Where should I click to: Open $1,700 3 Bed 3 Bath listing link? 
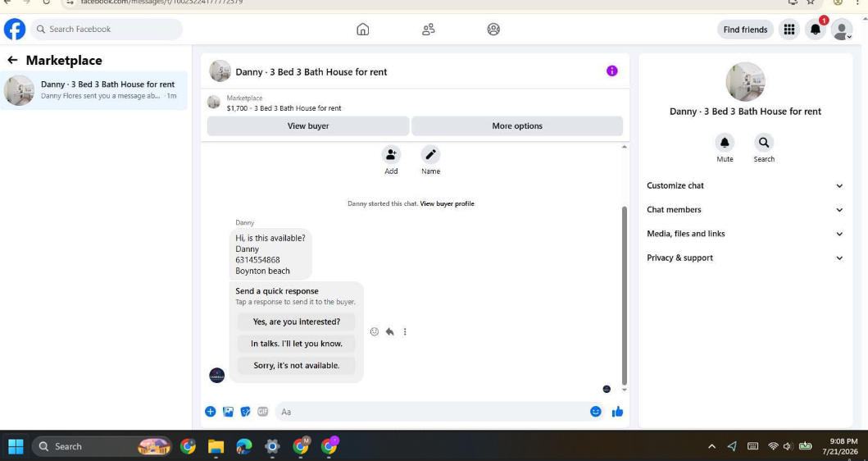(x=284, y=108)
